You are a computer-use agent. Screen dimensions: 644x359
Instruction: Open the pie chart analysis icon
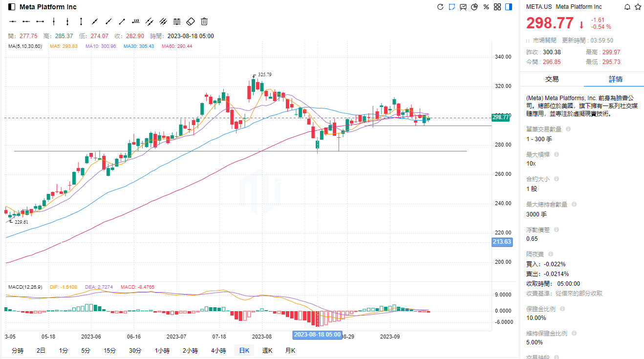[x=474, y=7]
